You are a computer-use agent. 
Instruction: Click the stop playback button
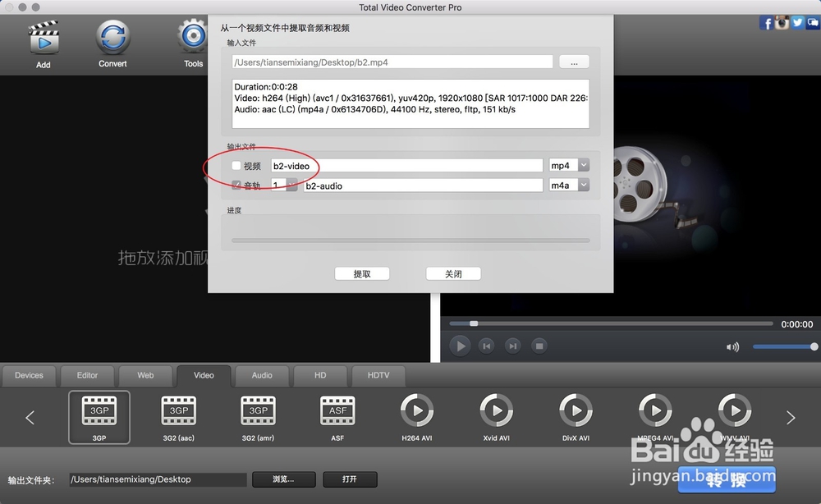539,346
